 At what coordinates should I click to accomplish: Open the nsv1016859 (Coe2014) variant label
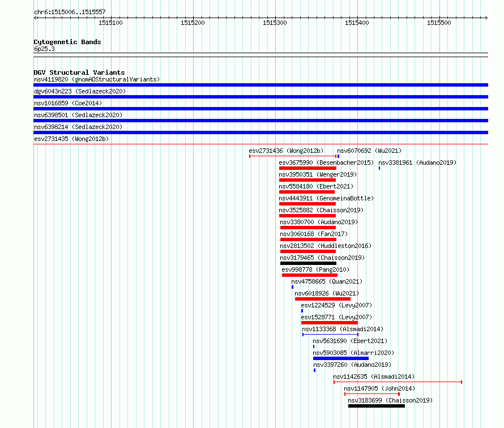pos(68,103)
